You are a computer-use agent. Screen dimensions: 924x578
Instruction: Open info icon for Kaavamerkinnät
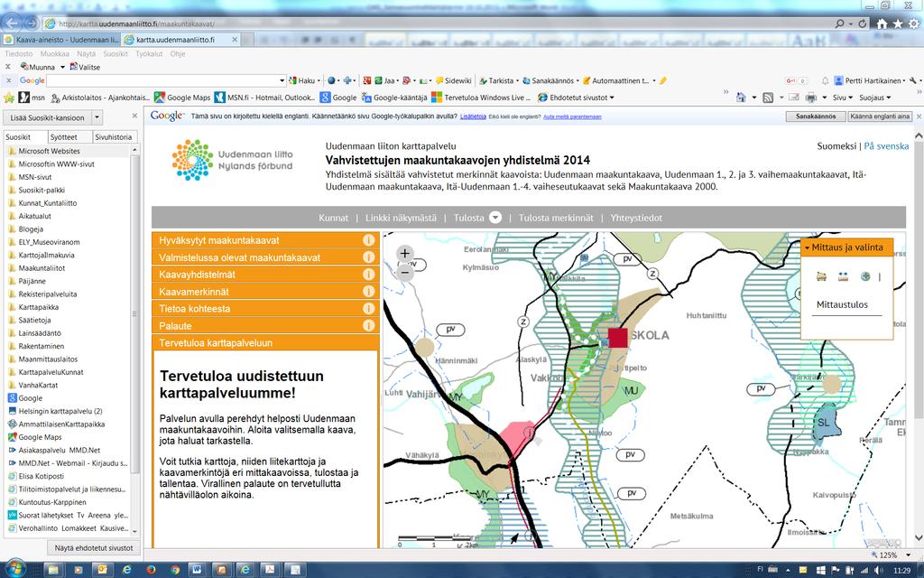click(x=369, y=292)
